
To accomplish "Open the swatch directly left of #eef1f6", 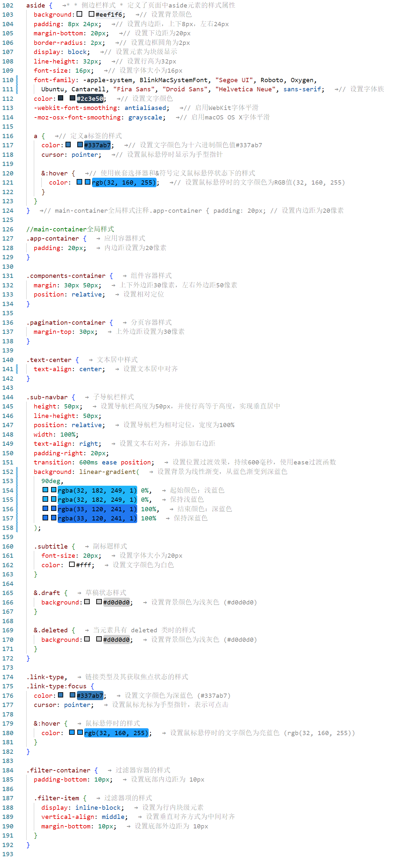I will (x=91, y=14).
